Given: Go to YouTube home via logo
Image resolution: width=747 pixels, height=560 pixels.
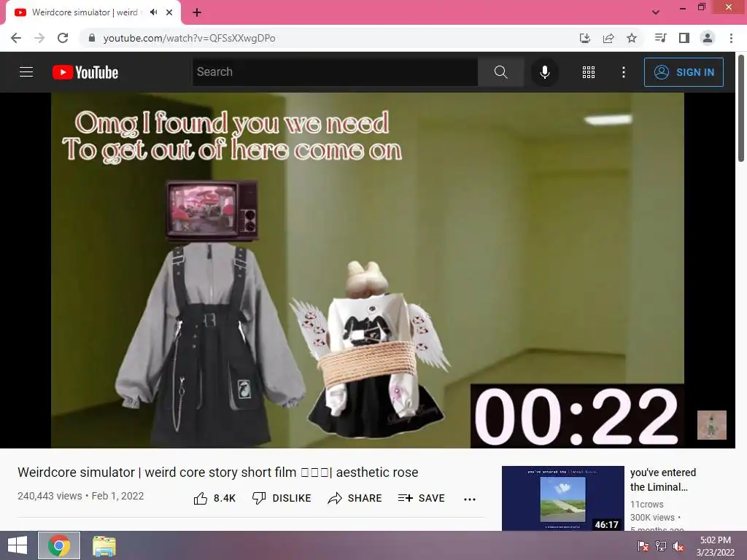Looking at the screenshot, I should [x=85, y=72].
